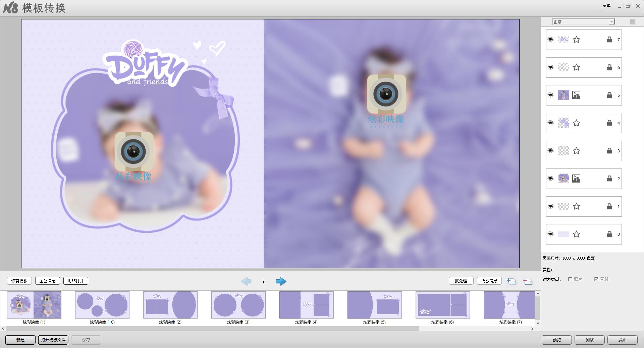Click the 批处理 button
The height and width of the screenshot is (348, 644).
pos(461,281)
